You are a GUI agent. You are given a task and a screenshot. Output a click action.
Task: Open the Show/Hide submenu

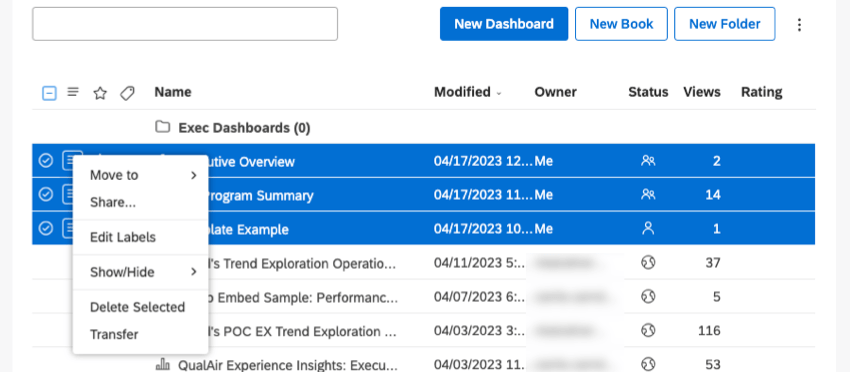click(140, 272)
